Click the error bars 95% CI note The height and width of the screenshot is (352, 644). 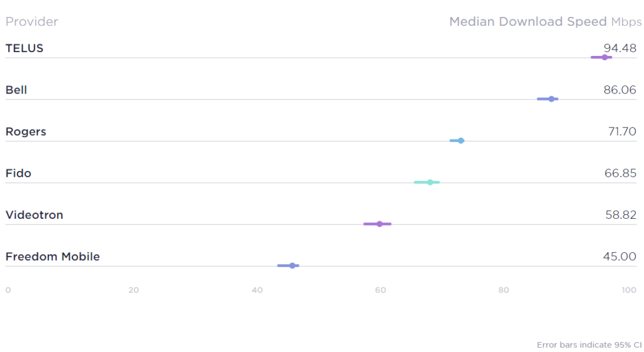pyautogui.click(x=589, y=344)
